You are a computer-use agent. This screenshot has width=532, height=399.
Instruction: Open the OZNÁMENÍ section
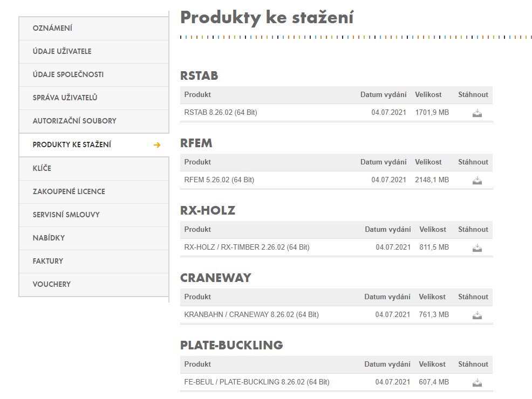click(53, 28)
